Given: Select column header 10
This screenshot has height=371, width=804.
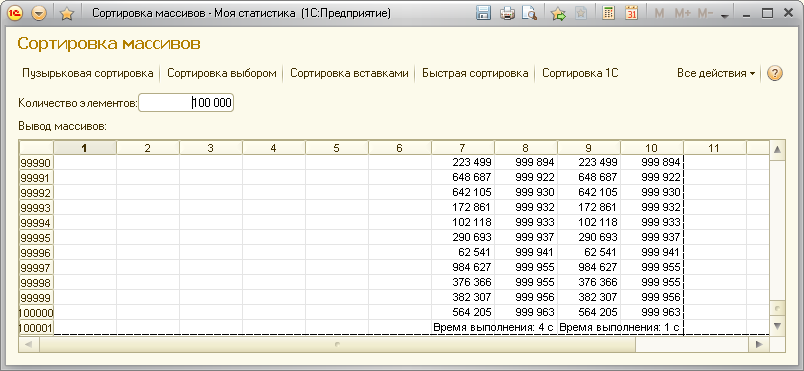Looking at the screenshot, I should tap(652, 148).
